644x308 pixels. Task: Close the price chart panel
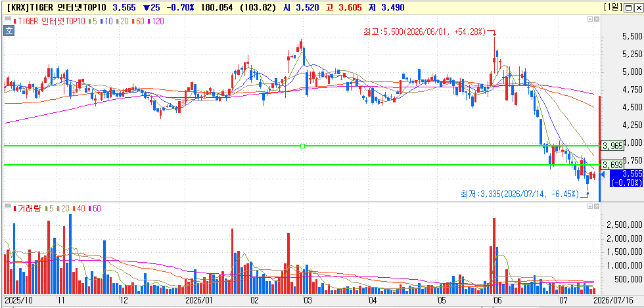tap(597, 19)
